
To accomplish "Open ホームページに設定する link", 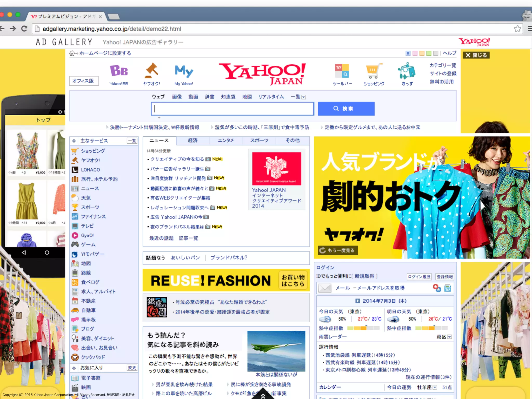I will 105,53.
